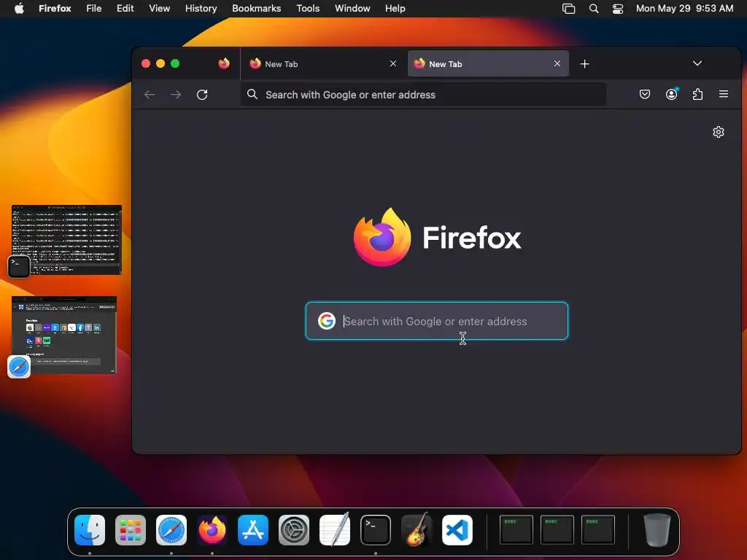Open Launchpad from the Dock
The width and height of the screenshot is (747, 560).
(131, 530)
